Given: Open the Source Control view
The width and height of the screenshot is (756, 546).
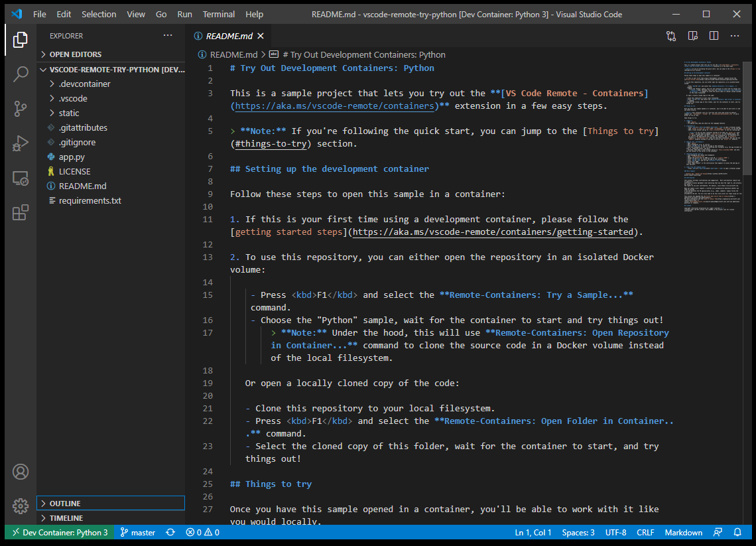Looking at the screenshot, I should [20, 108].
